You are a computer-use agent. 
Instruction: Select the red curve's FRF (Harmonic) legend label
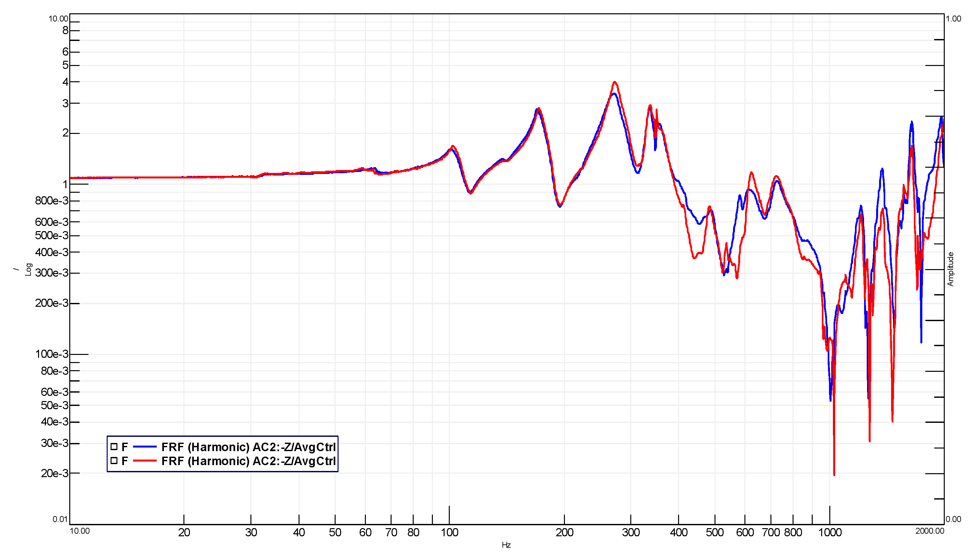click(248, 461)
